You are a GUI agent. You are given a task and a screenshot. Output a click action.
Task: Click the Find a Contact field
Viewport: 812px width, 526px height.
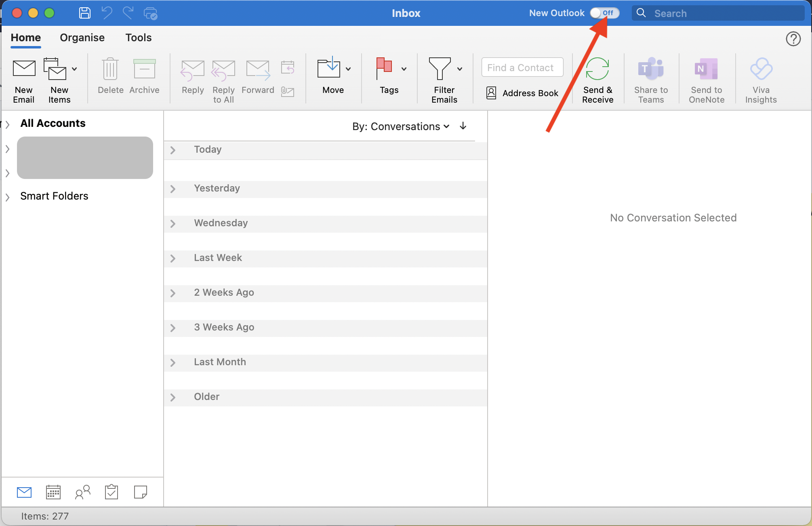coord(522,67)
